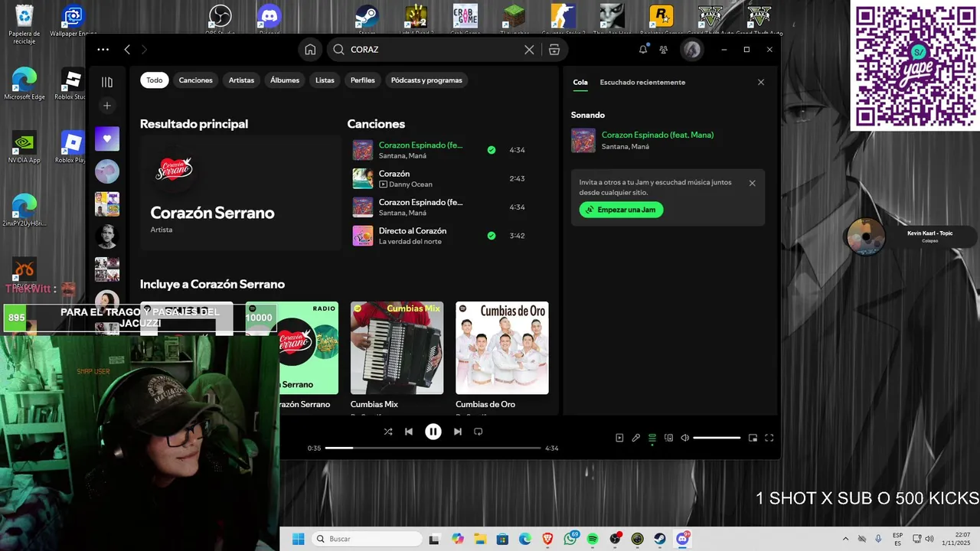Clear the search field text
The width and height of the screenshot is (980, 551).
pos(529,50)
